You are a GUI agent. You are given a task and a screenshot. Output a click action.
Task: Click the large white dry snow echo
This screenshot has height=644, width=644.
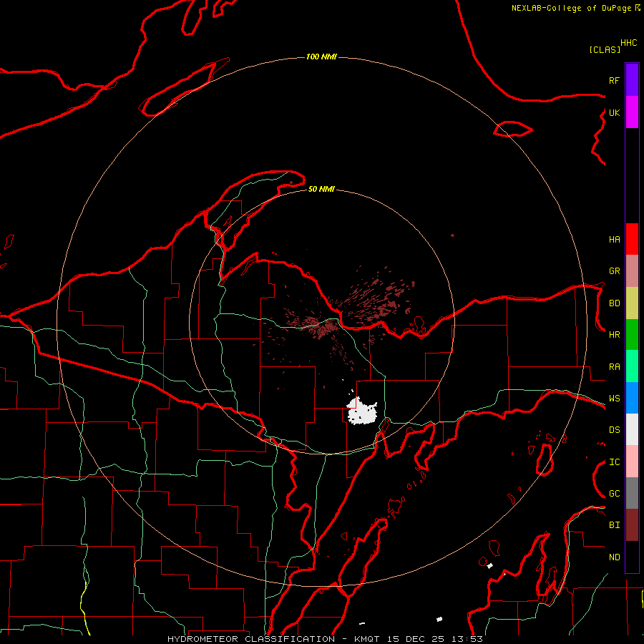tap(361, 411)
